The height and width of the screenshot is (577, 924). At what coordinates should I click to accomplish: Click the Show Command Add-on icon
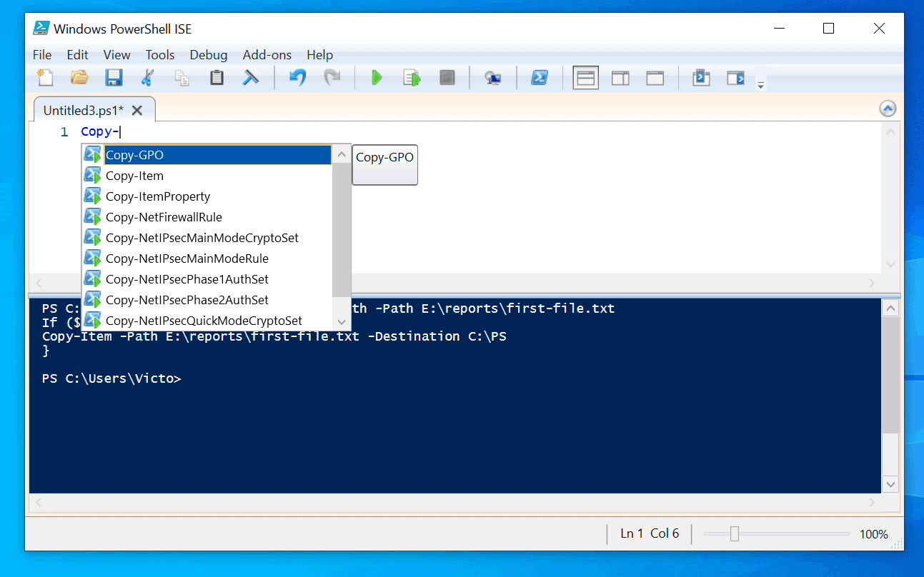coord(736,77)
